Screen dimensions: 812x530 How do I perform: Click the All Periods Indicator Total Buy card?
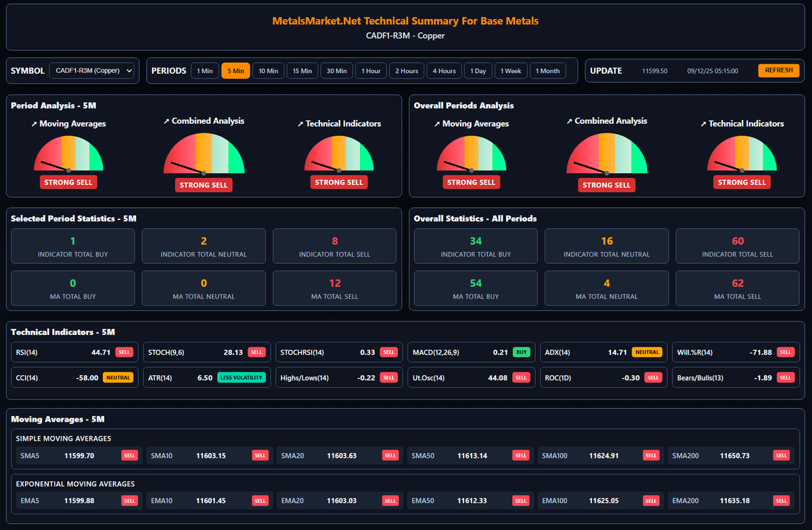476,246
